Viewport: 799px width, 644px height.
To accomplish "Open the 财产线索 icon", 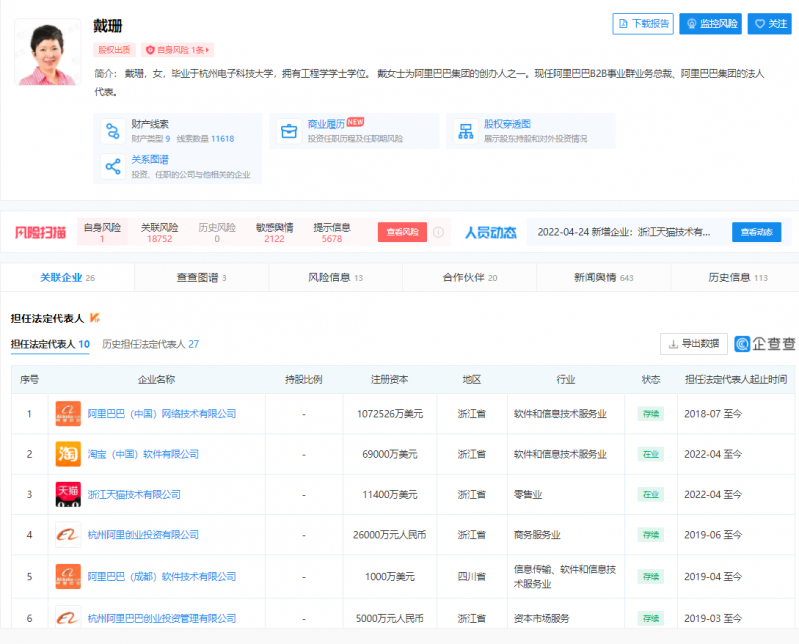I will [113, 131].
